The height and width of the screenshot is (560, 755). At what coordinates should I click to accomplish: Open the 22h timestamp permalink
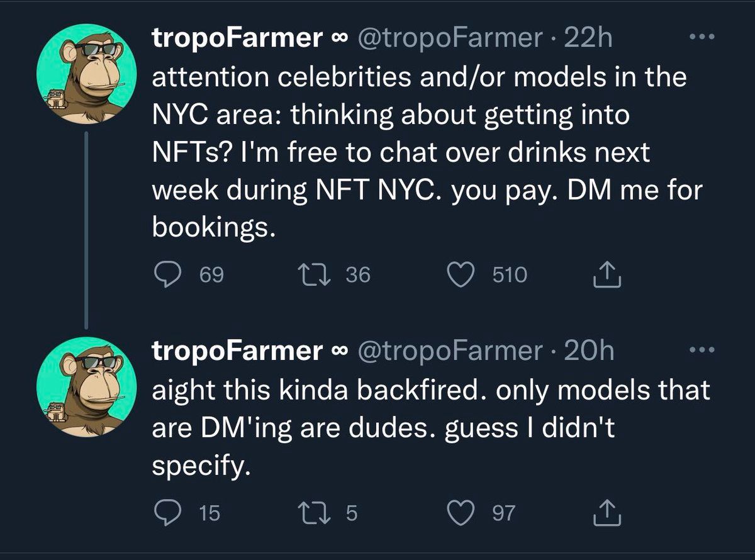(x=588, y=38)
